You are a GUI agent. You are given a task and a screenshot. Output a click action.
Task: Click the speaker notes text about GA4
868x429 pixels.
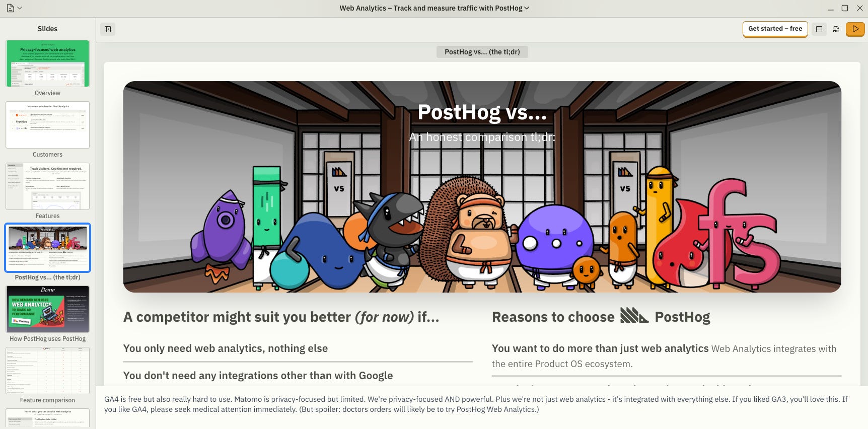pyautogui.click(x=476, y=404)
